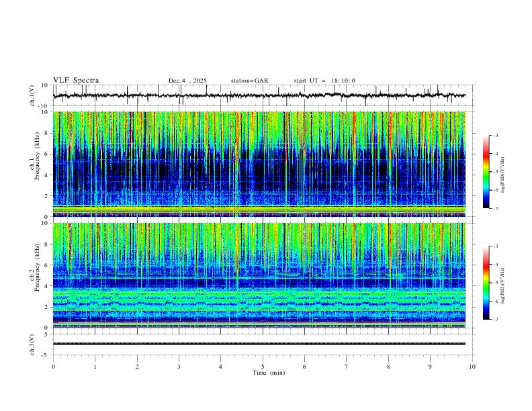Click time axis tick label "5"

(263, 367)
